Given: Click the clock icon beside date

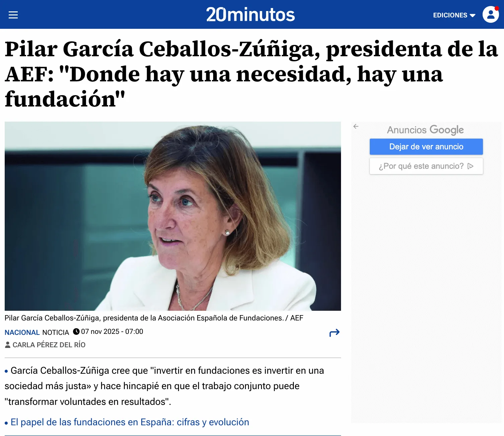Looking at the screenshot, I should pos(76,332).
